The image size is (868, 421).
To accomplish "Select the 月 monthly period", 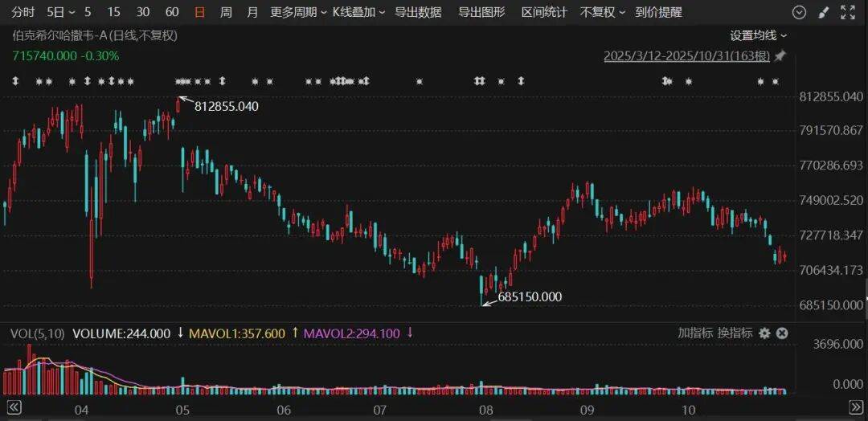I will pos(252,12).
